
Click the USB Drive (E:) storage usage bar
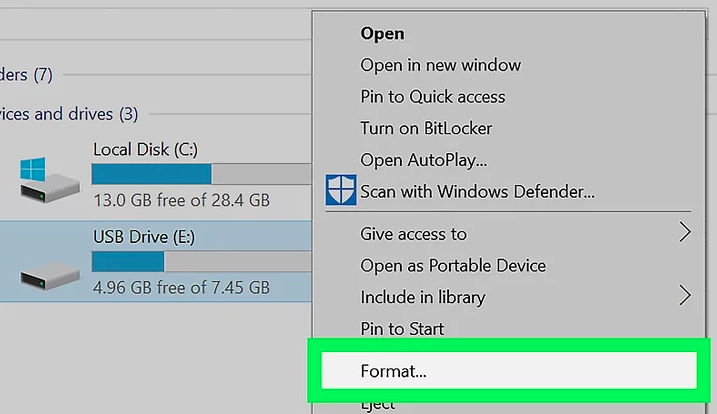[x=201, y=261]
